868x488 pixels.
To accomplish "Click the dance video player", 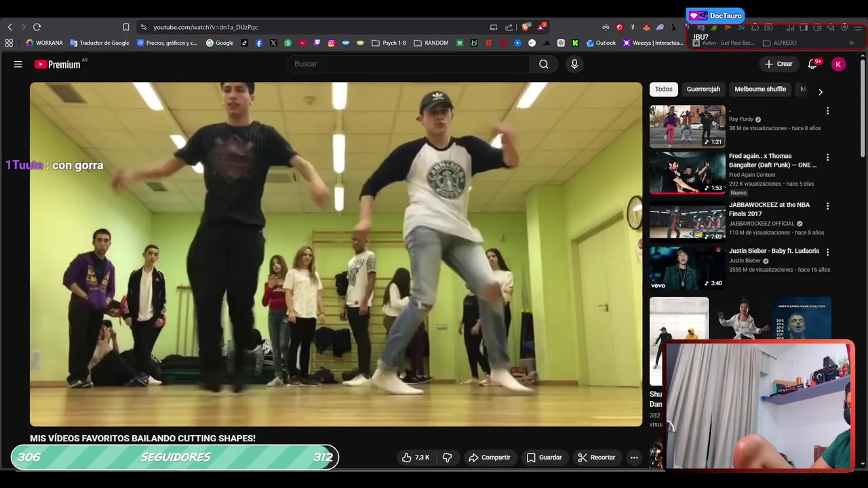I will (x=336, y=254).
